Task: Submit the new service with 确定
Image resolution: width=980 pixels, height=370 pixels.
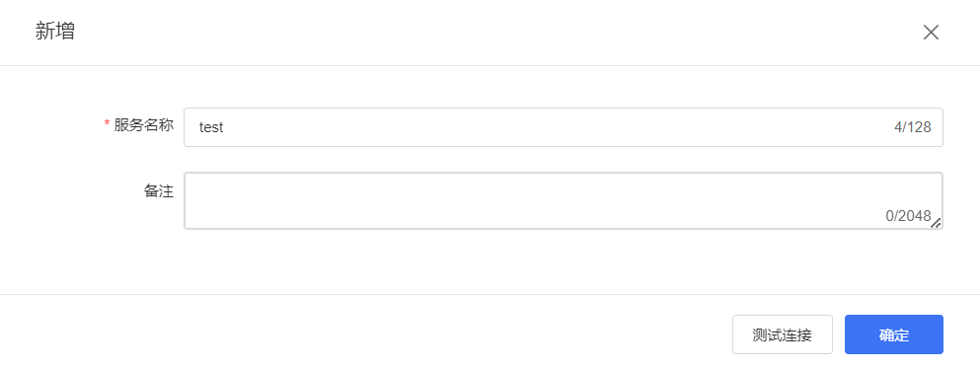Action: tap(894, 334)
